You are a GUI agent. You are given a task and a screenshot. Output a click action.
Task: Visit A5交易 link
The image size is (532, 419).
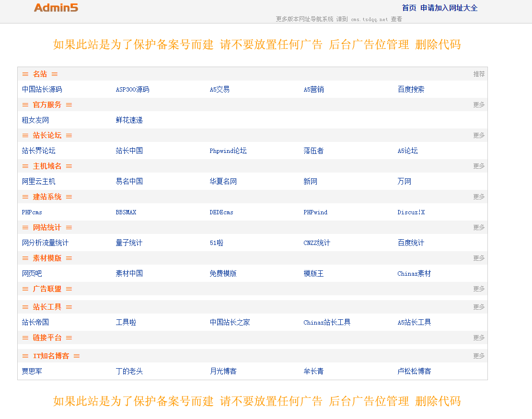pos(220,89)
